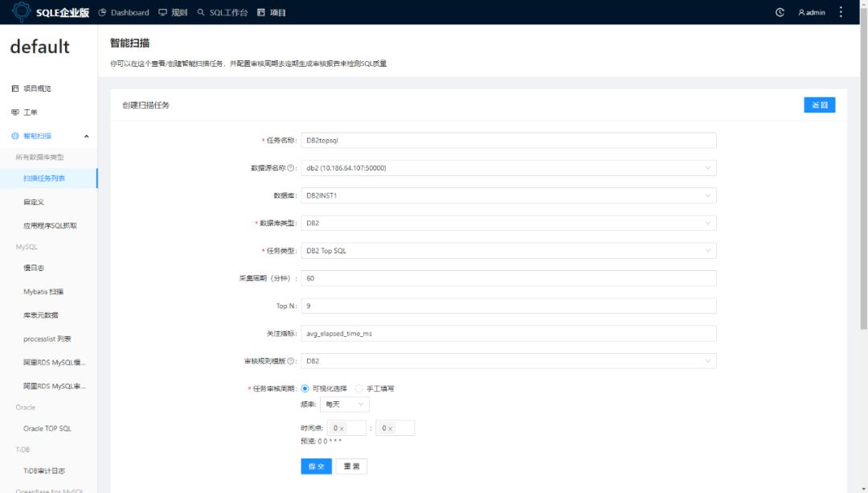Select processlist 列表 in sidebar
Viewport: 868px width, 493px height.
[49, 339]
